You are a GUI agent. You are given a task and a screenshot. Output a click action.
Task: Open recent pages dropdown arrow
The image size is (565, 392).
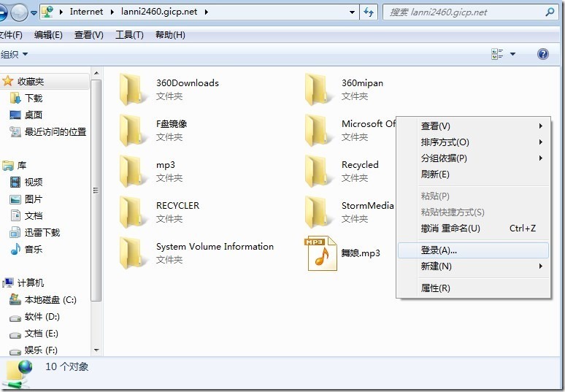coord(34,12)
